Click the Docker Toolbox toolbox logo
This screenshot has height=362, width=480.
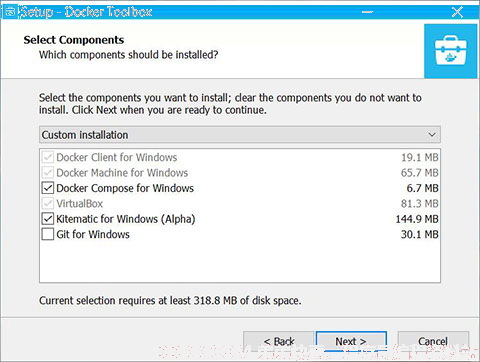tap(451, 51)
